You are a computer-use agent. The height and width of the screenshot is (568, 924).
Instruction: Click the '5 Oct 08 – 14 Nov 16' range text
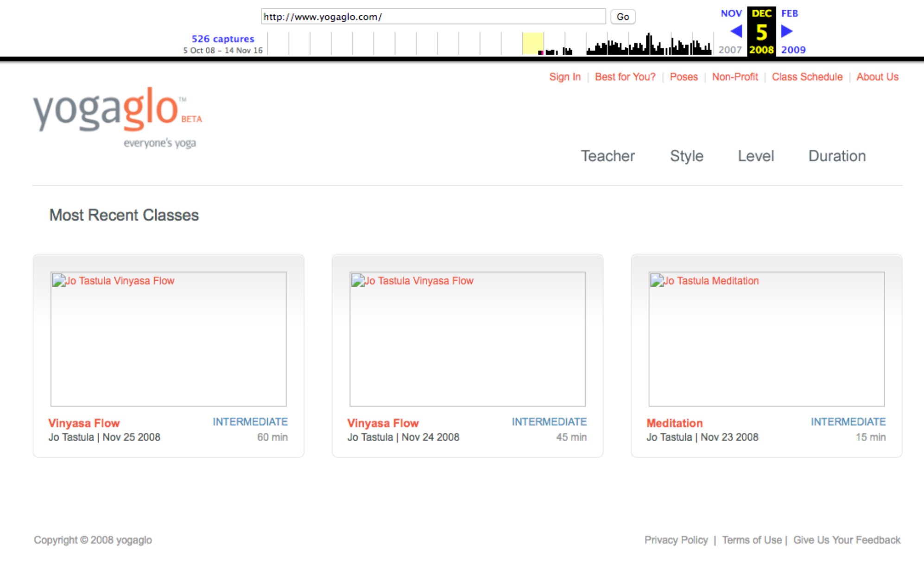[223, 50]
